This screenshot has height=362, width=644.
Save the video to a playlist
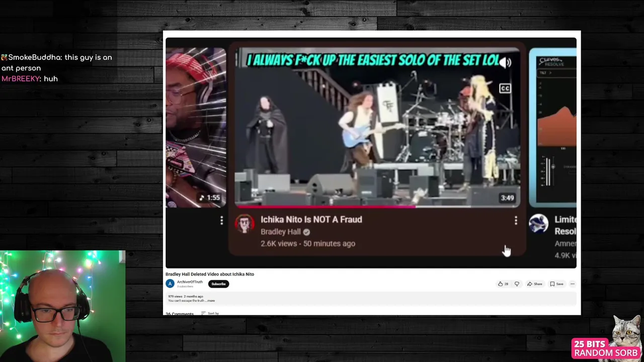(556, 284)
